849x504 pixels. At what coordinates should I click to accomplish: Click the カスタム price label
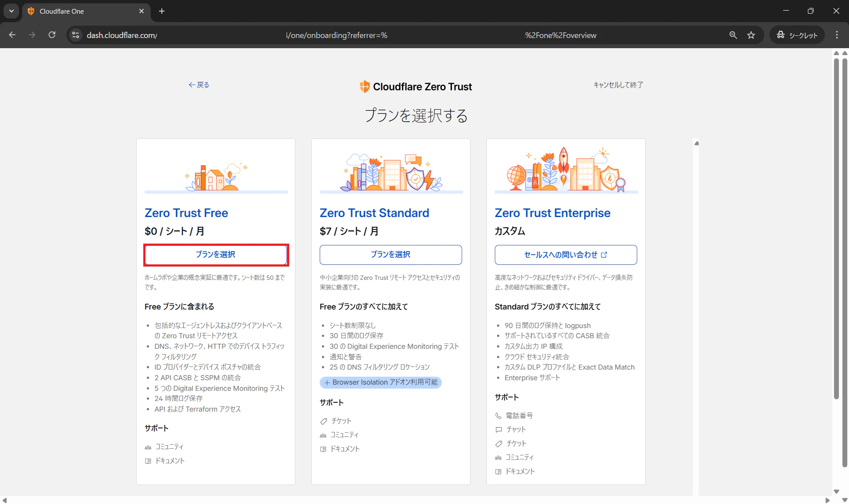[510, 231]
